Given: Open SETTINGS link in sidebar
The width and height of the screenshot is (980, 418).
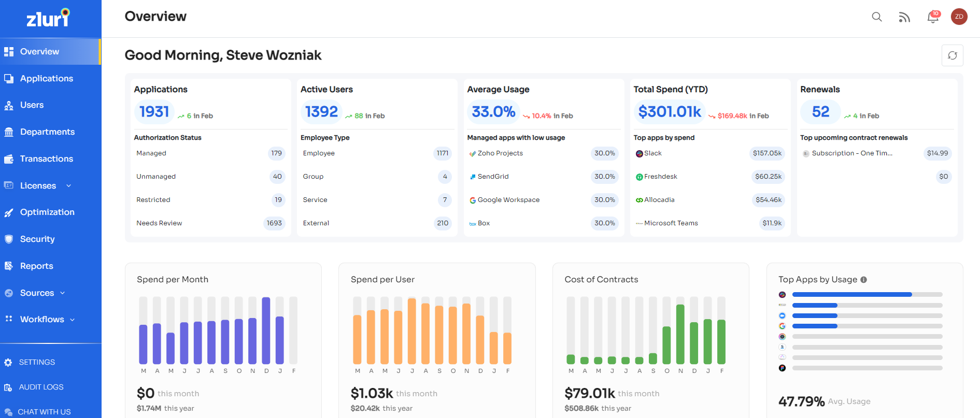Looking at the screenshot, I should click(x=37, y=363).
